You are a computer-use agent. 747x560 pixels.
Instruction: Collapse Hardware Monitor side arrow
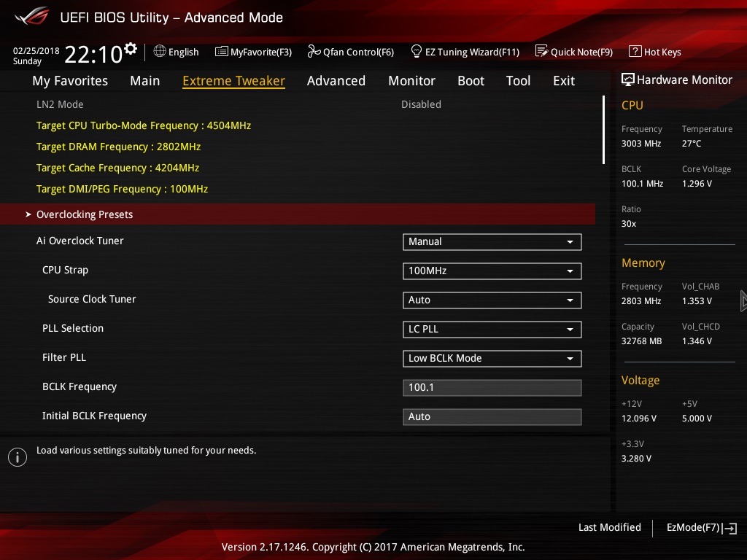743,301
